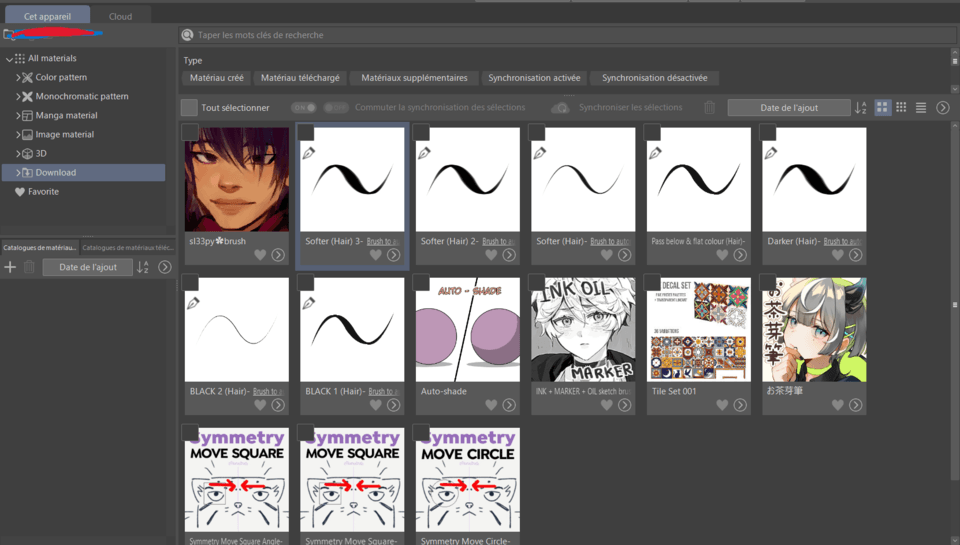The height and width of the screenshot is (545, 960).
Task: Switch to small thumbnail grid view
Action: (x=901, y=107)
